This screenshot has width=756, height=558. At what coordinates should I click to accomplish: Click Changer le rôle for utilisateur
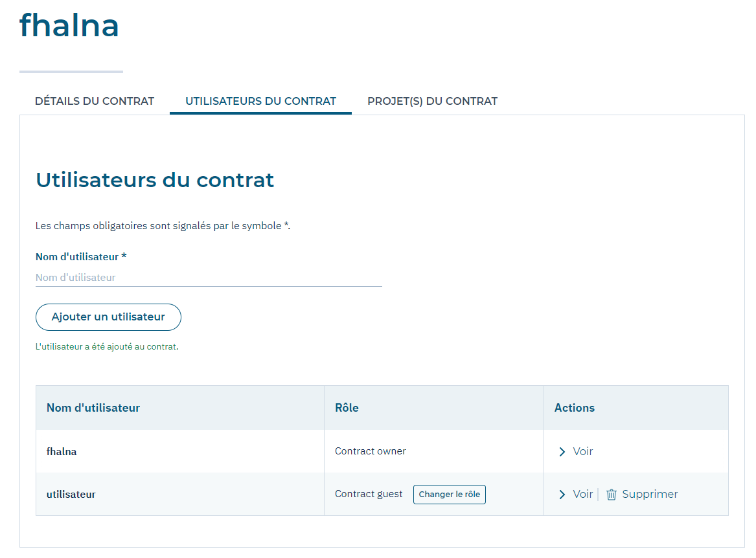(450, 495)
